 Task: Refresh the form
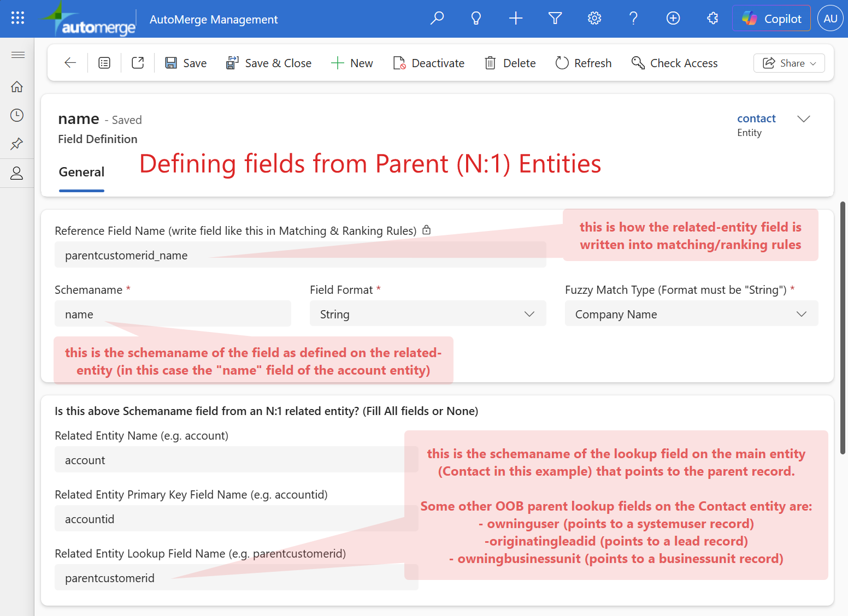point(584,63)
